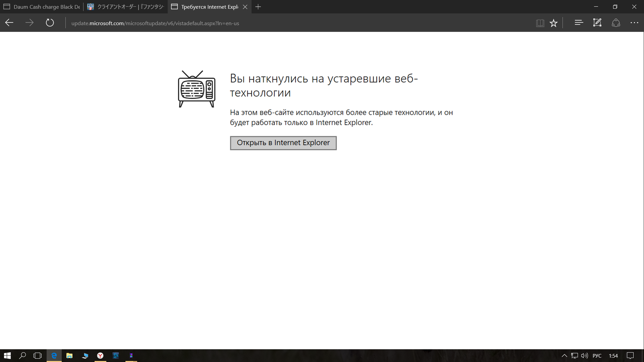Restore down the Edge window
Screen dimensions: 644x362
[x=615, y=7]
